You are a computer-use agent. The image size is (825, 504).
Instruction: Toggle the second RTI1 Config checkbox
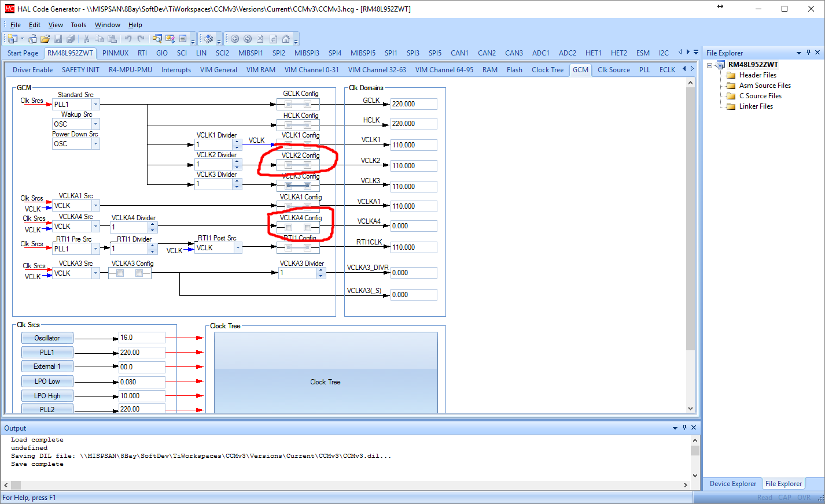(307, 247)
